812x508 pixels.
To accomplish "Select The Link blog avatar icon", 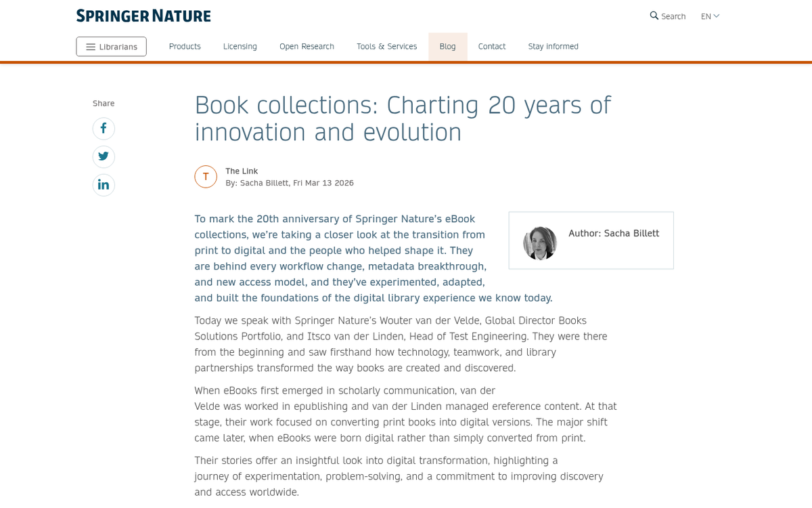I will [206, 176].
